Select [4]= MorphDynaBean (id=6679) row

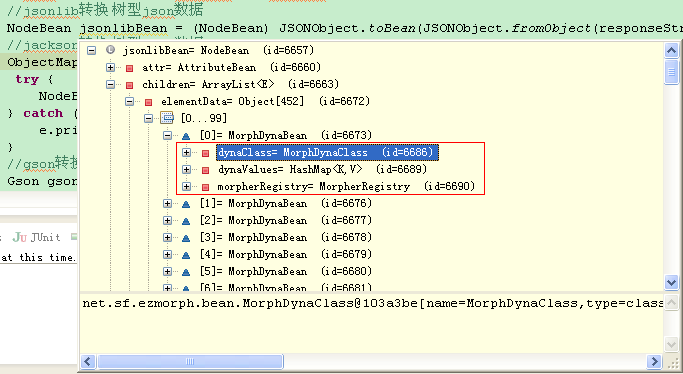pyautogui.click(x=286, y=254)
